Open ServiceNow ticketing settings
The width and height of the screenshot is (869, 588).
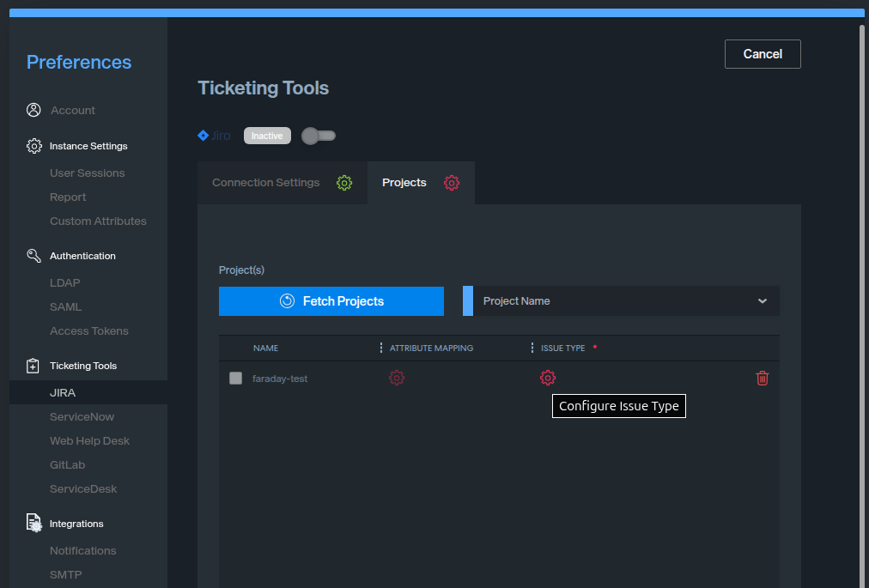(x=82, y=417)
